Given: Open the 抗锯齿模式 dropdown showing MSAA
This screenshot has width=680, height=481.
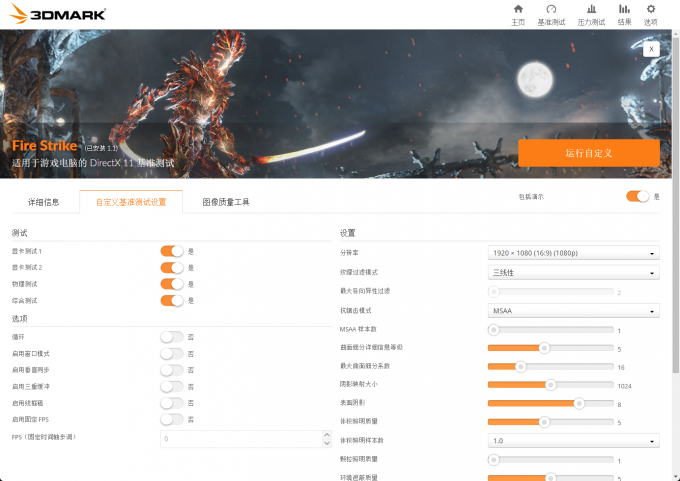Looking at the screenshot, I should pos(573,311).
